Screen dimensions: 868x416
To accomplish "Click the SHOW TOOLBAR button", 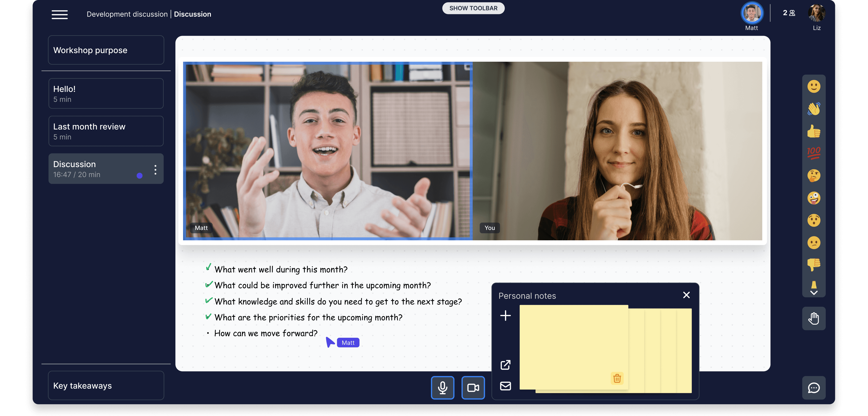I will pos(473,8).
